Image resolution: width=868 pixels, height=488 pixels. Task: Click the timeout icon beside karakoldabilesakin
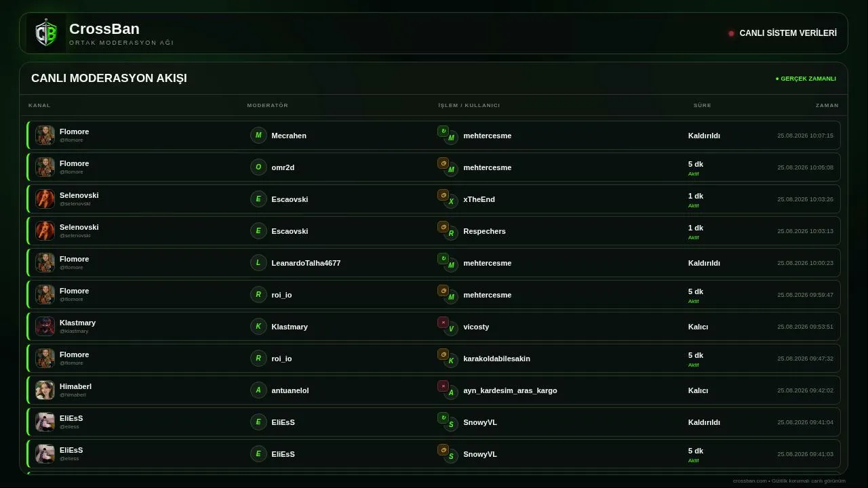click(x=443, y=354)
